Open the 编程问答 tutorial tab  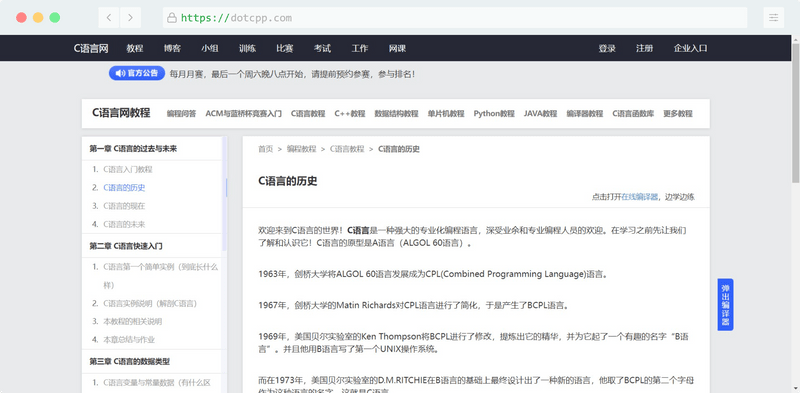tap(181, 114)
